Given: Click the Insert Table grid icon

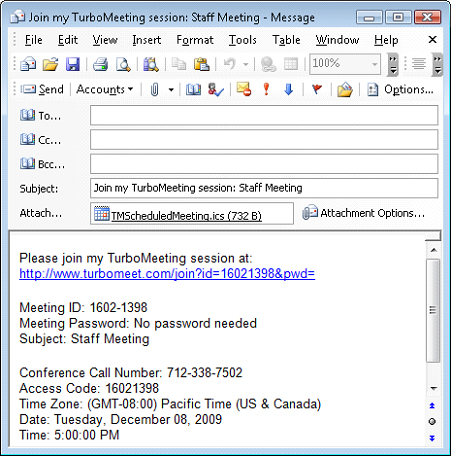Looking at the screenshot, I should (x=291, y=64).
